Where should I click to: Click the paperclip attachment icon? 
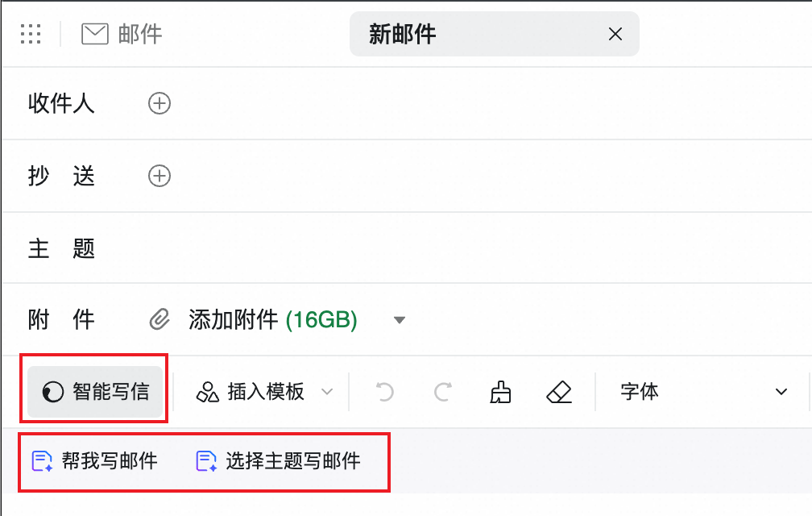click(x=159, y=319)
